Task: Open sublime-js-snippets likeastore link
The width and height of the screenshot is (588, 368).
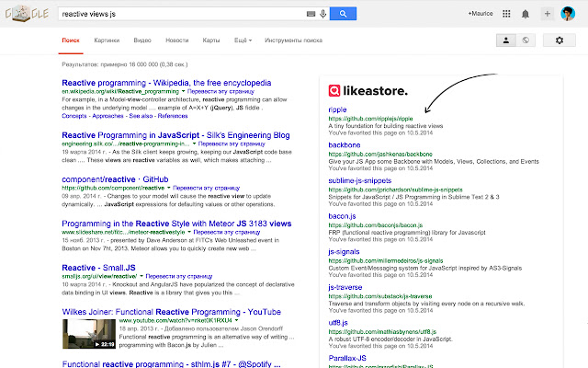Action: coord(360,180)
